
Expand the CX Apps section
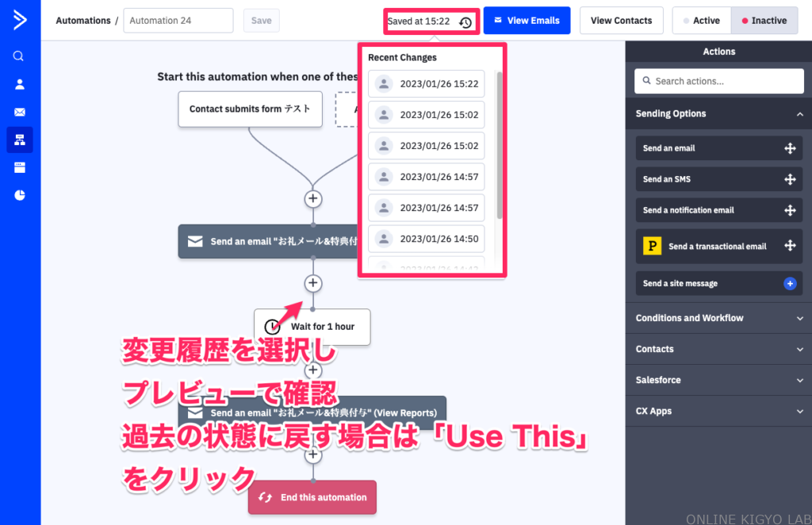(x=799, y=411)
